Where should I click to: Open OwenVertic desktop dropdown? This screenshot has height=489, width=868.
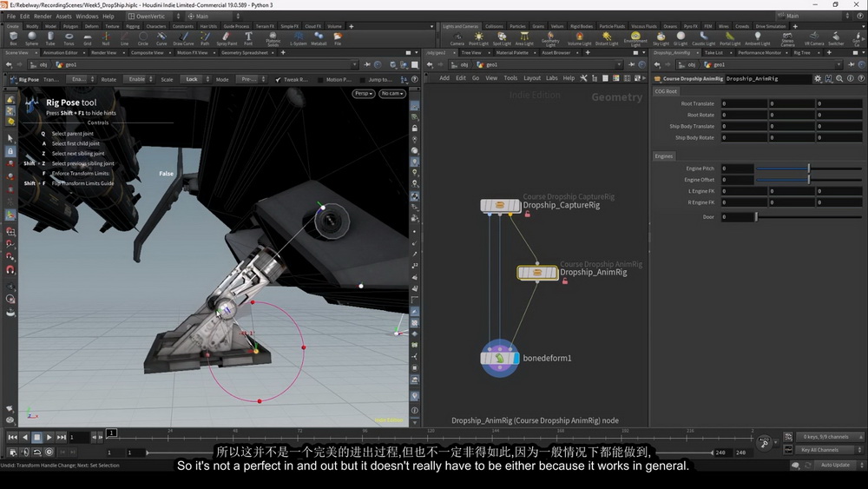click(x=154, y=16)
